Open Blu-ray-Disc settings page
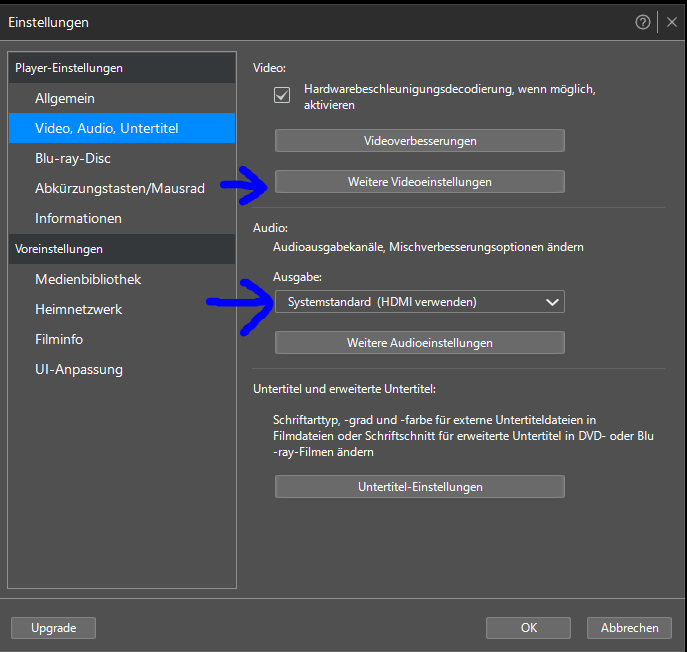The width and height of the screenshot is (687, 652). (x=122, y=158)
